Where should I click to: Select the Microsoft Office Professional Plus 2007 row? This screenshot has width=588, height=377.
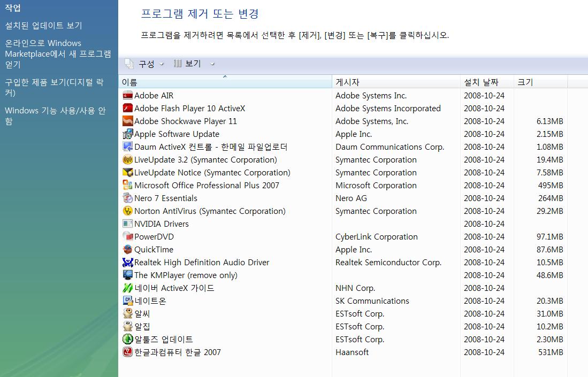[x=343, y=185]
